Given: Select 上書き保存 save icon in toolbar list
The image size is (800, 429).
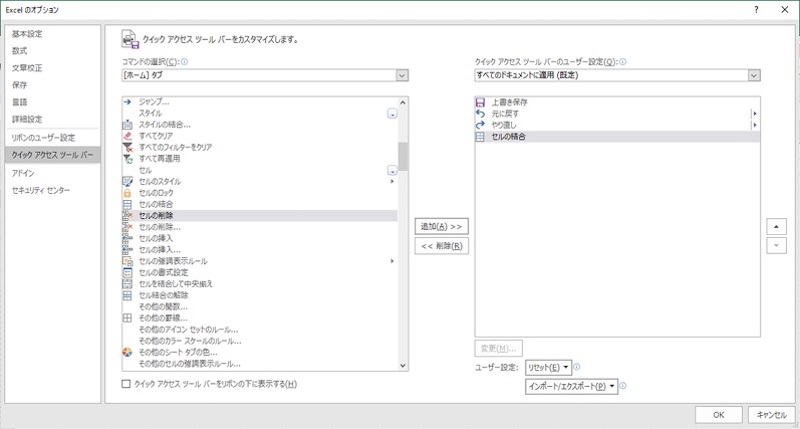Looking at the screenshot, I should click(480, 102).
